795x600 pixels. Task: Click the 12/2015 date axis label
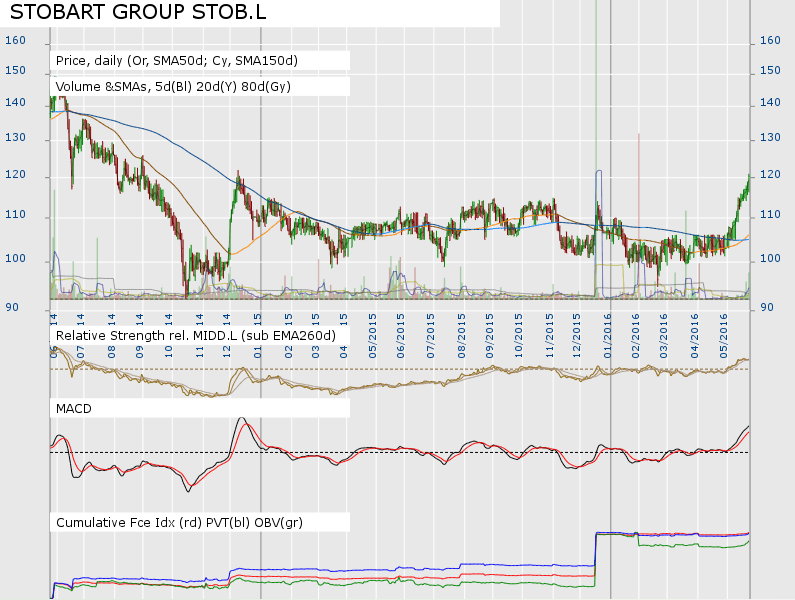(577, 336)
